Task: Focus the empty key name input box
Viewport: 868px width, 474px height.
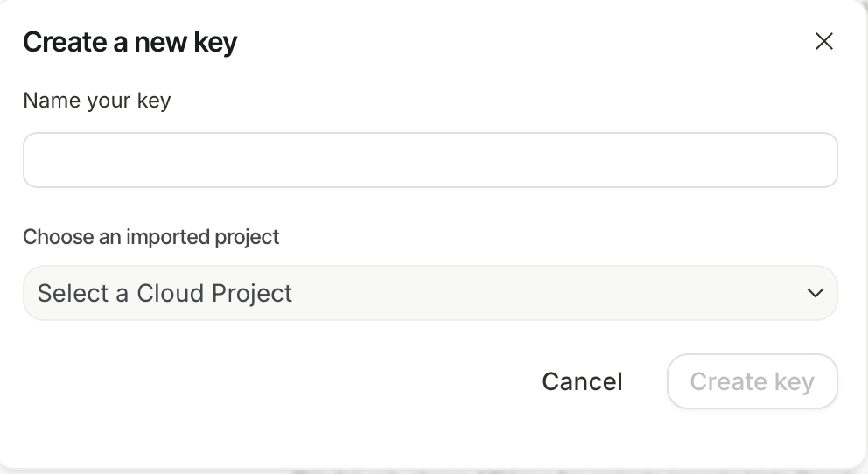Action: tap(430, 160)
